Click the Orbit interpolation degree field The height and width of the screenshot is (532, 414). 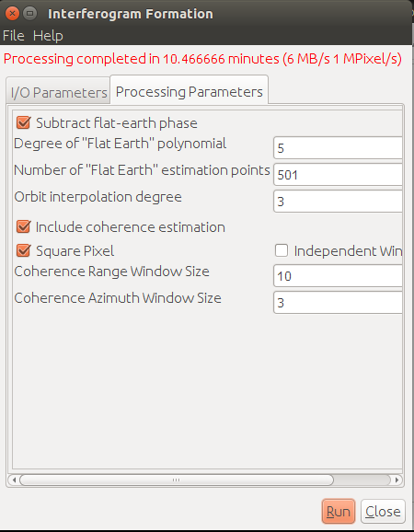pos(338,202)
